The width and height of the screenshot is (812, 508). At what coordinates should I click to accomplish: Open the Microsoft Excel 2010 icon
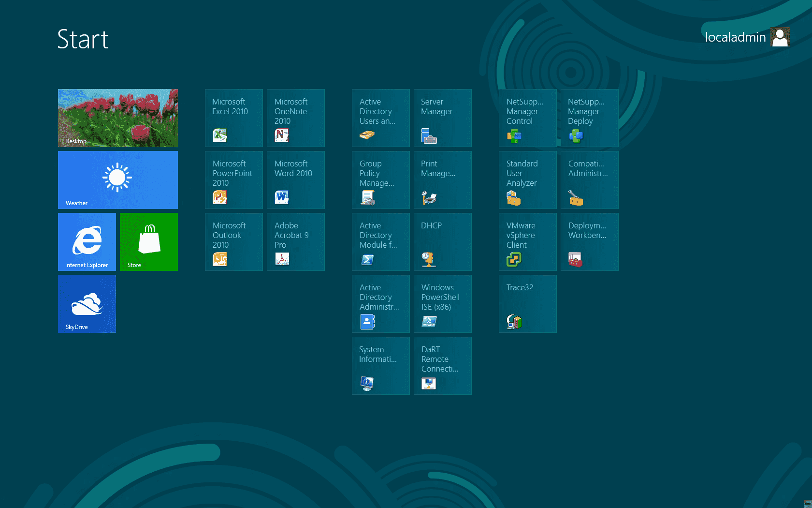(x=220, y=135)
